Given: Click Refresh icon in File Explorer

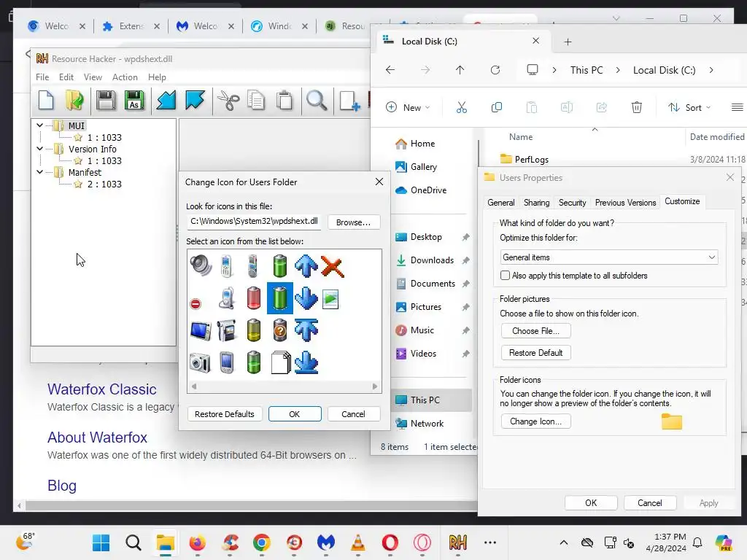Looking at the screenshot, I should point(495,70).
